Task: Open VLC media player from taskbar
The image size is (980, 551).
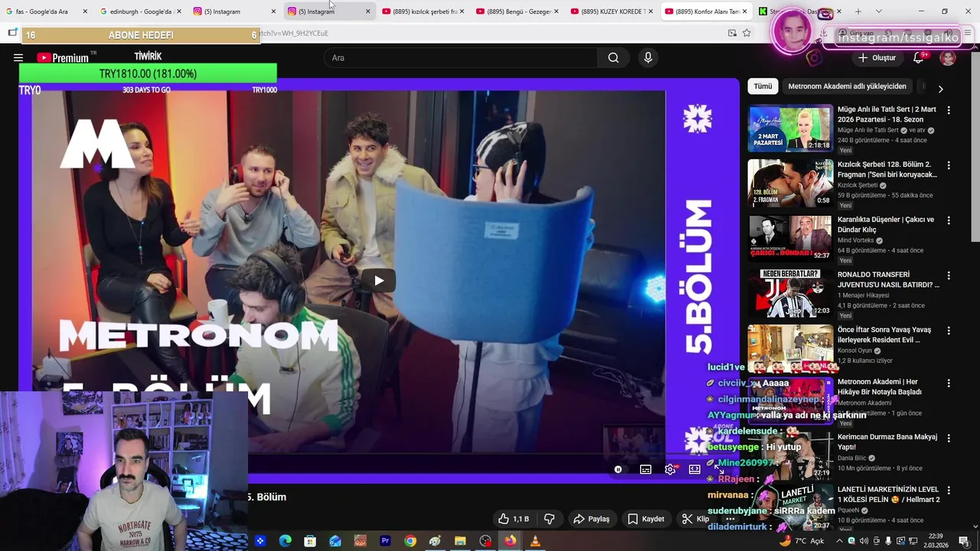Action: pyautogui.click(x=535, y=541)
